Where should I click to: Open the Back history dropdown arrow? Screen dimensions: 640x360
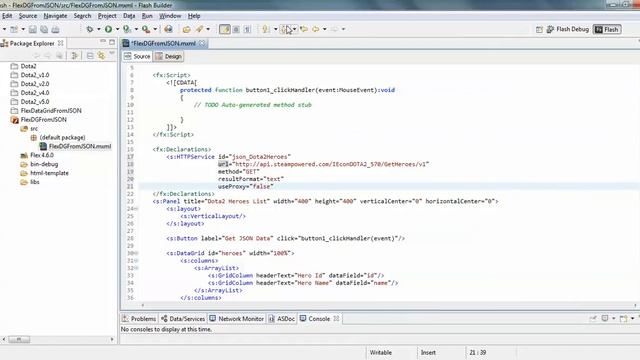click(x=325, y=29)
